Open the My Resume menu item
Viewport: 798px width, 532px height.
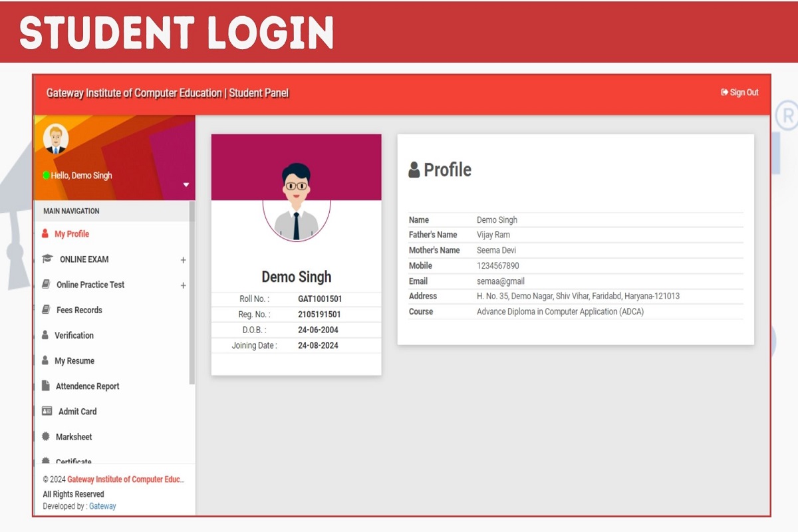[x=74, y=360]
